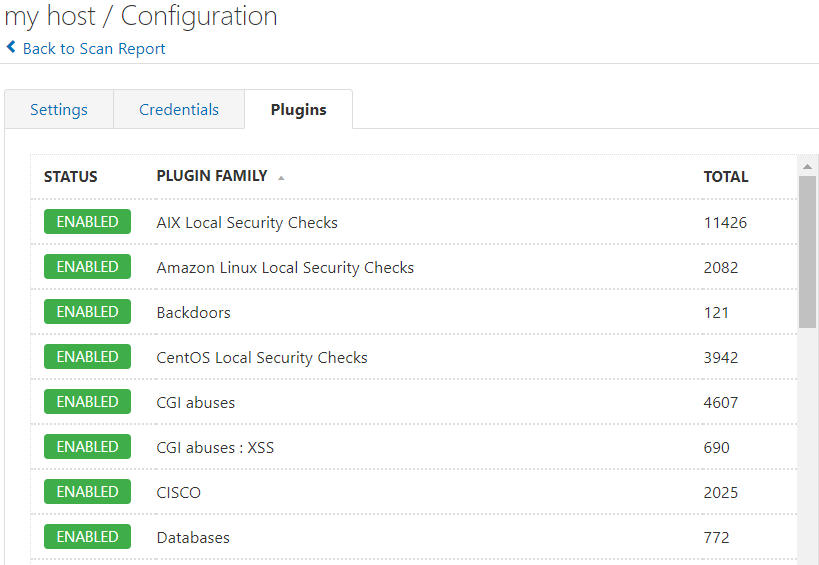
Task: Open the Settings tab
Action: pyautogui.click(x=59, y=110)
